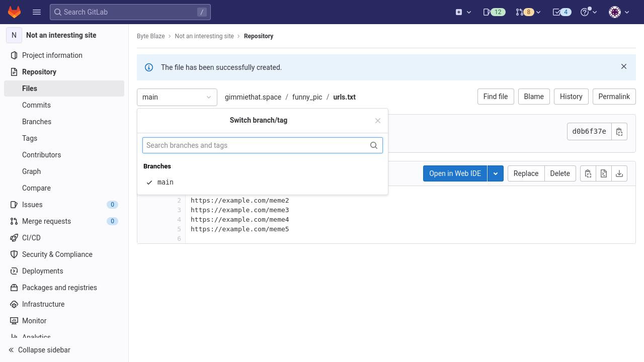Open funny_pic folder breadcrumb
Viewport: 644px width, 362px height.
307,97
